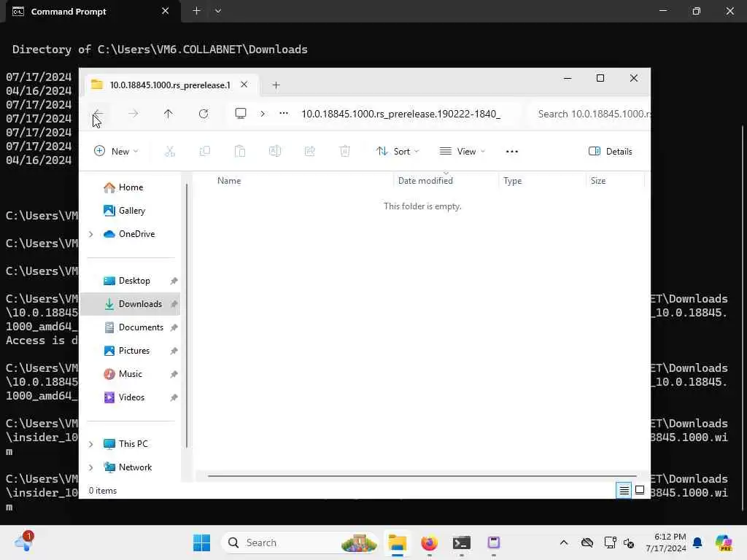The width and height of the screenshot is (747, 560).
Task: Click the This PC monitor icon in address bar
Action: [241, 113]
